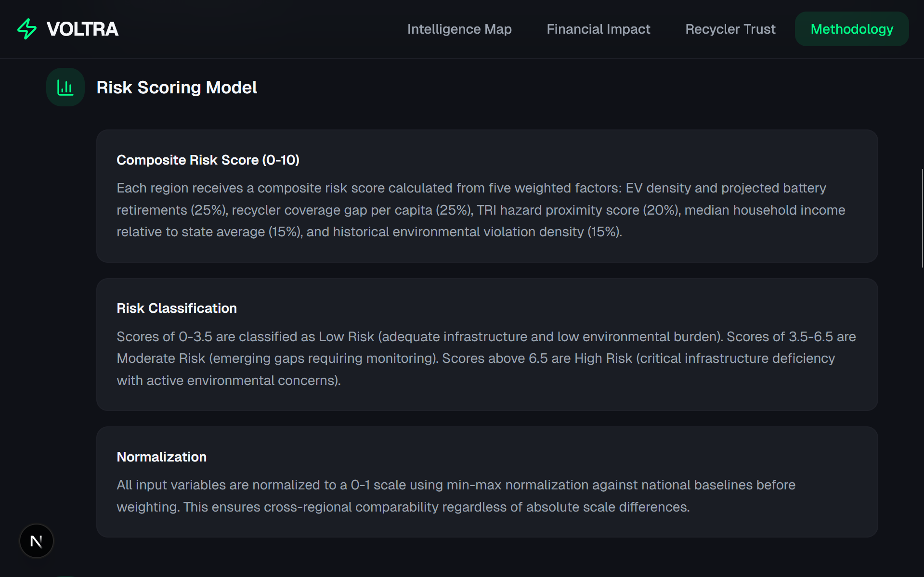
Task: Switch to Financial Impact page
Action: pyautogui.click(x=598, y=29)
